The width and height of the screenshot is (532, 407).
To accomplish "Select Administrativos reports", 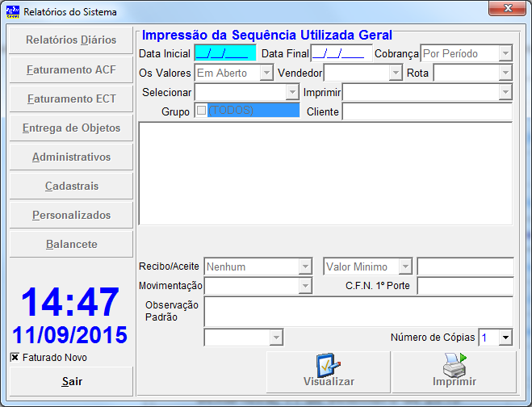I will coord(71,157).
